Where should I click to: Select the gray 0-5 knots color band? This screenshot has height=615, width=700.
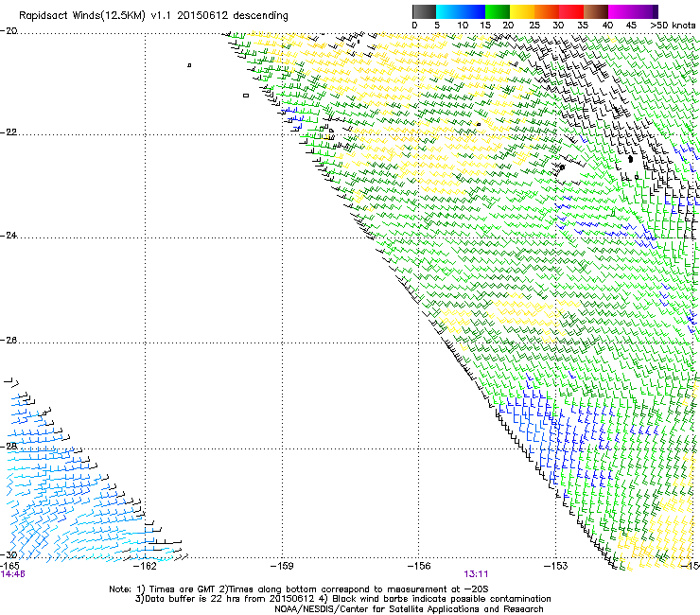[424, 11]
